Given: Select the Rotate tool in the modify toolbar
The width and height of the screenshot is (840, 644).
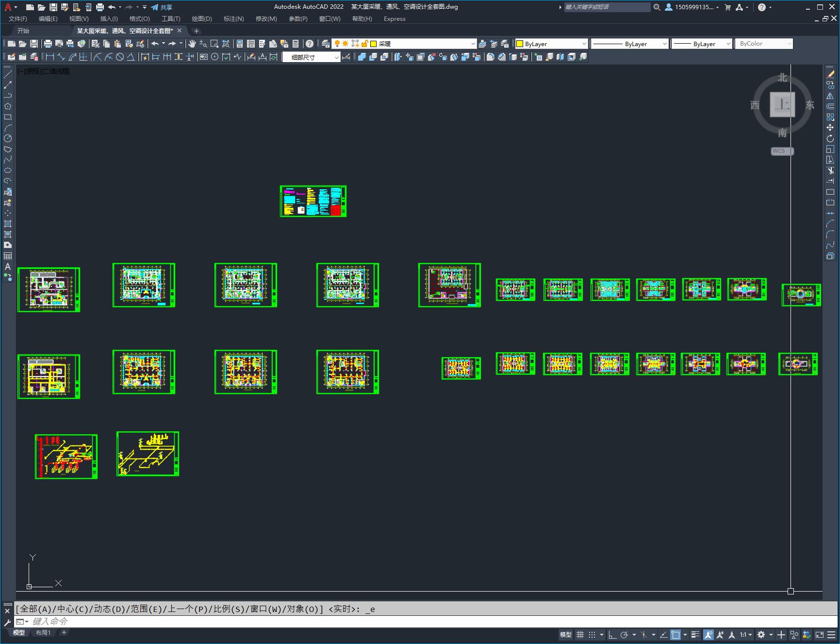Looking at the screenshot, I should (830, 138).
